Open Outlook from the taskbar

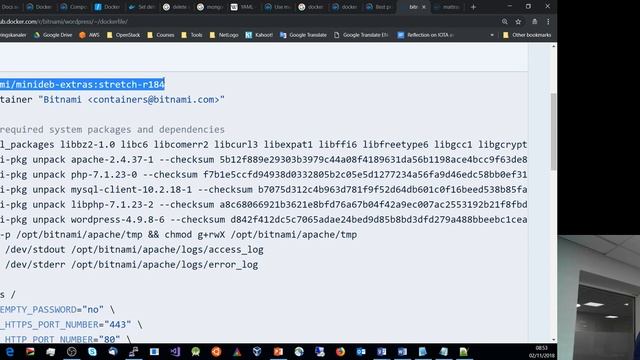pos(361,351)
